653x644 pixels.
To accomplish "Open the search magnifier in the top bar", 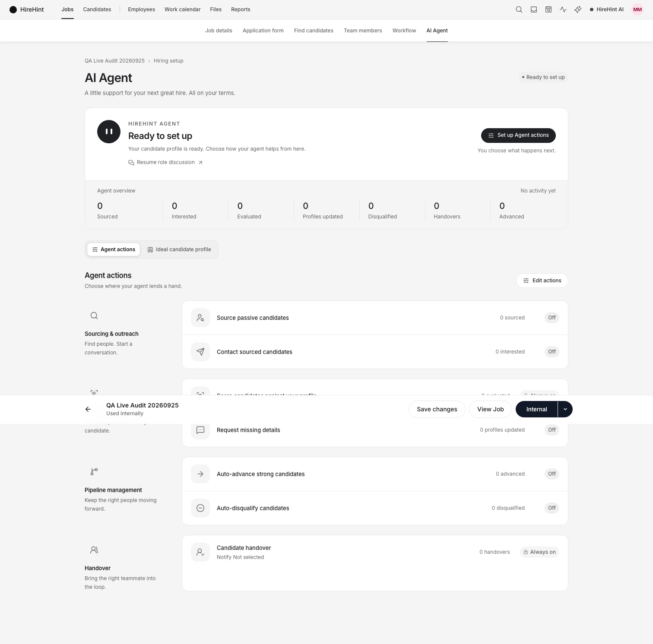I will coord(519,9).
